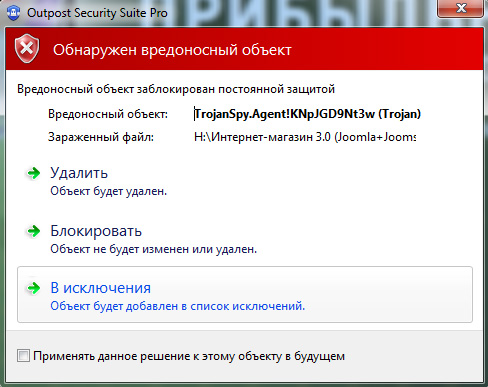The image size is (488, 387).
Task: Click the Зараженный файл: label
Action: tap(101, 137)
